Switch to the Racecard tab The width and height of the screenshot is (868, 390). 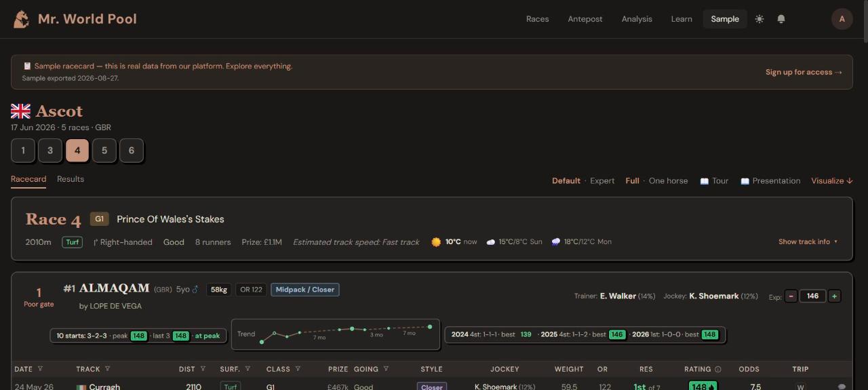click(28, 179)
